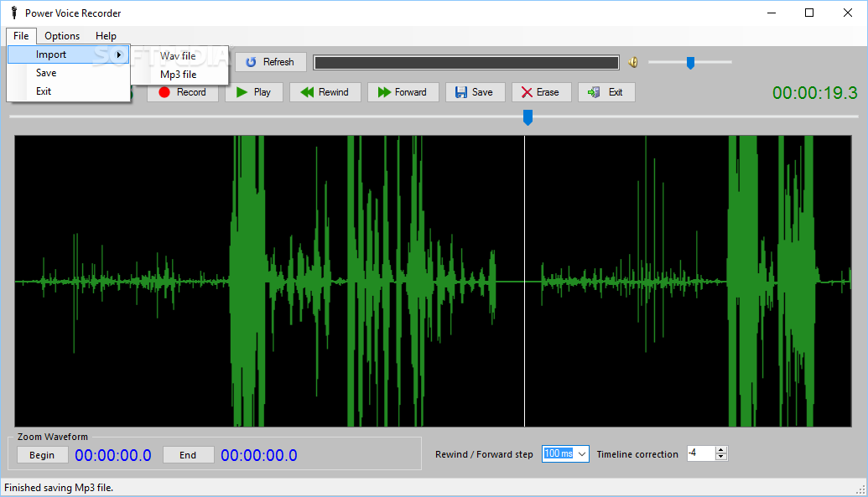The height and width of the screenshot is (497, 868).
Task: Click the toolbar Exit button
Action: [x=606, y=92]
